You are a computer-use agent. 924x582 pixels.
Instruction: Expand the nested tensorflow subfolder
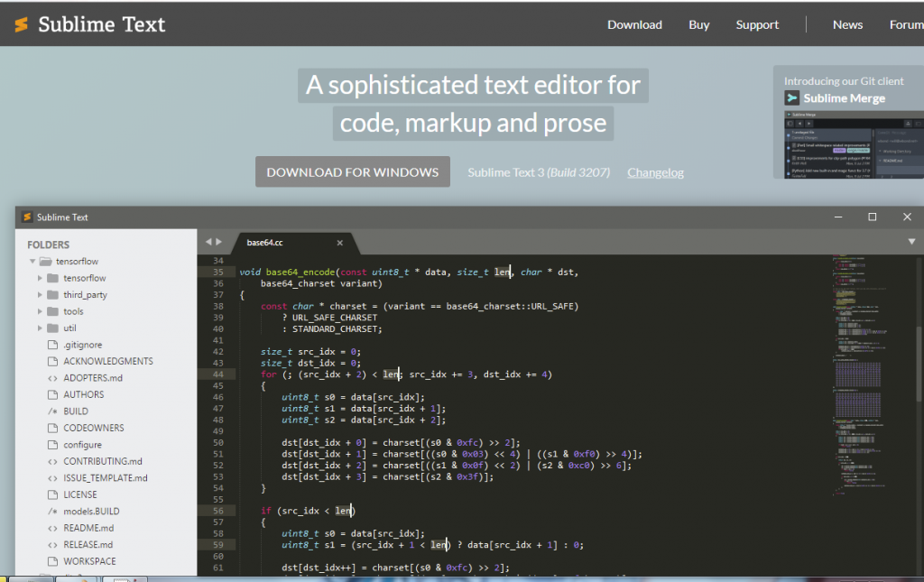[40, 278]
